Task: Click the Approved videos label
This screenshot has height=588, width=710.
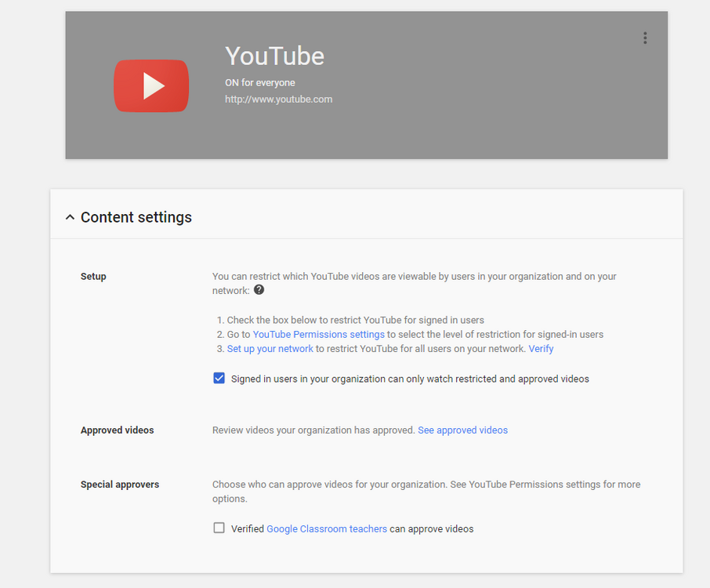Action: pyautogui.click(x=118, y=430)
